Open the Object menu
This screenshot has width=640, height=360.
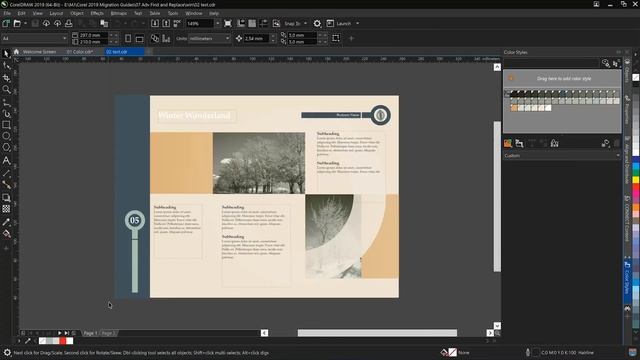[77, 13]
